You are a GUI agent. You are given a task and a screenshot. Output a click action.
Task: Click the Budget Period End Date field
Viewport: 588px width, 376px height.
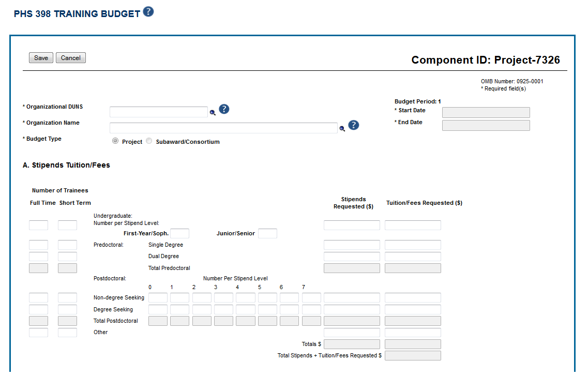(x=486, y=126)
